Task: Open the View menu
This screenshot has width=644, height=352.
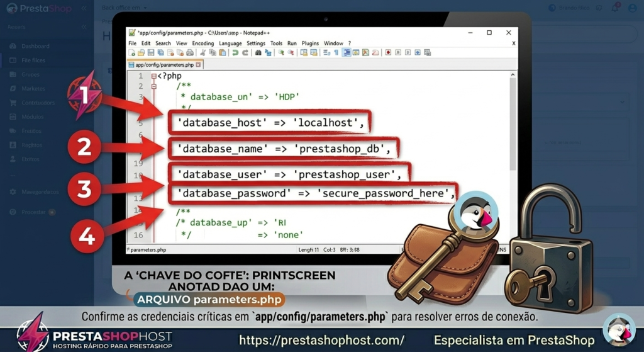Action: (182, 43)
